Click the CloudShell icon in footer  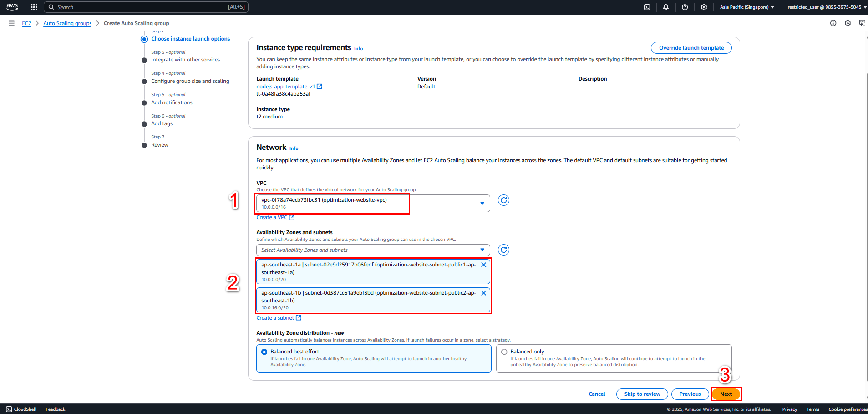coord(9,409)
